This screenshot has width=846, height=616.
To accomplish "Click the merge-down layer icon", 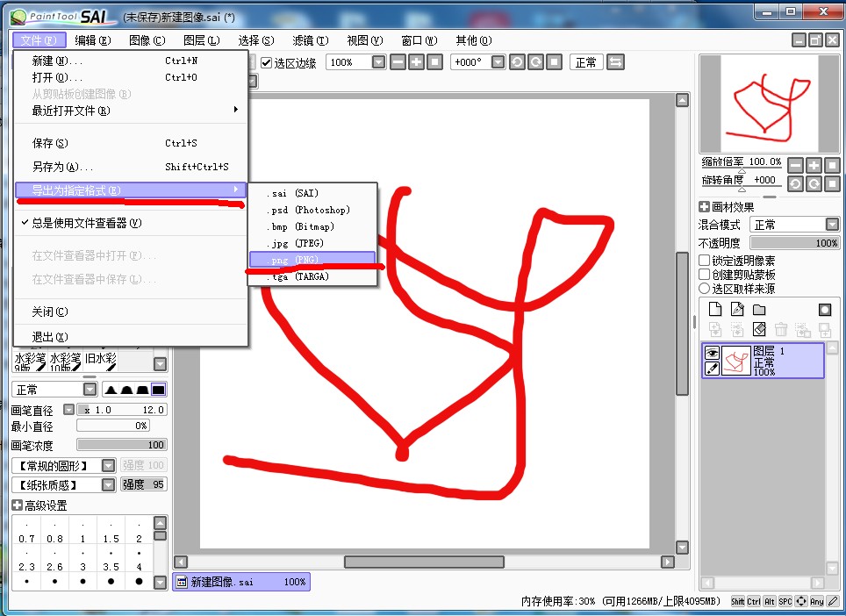I will point(737,329).
